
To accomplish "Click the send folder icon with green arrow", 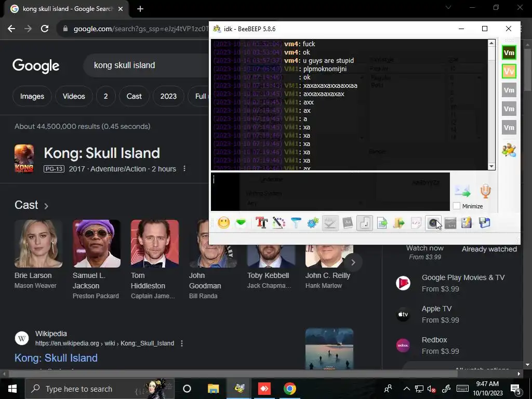I will 399,223.
